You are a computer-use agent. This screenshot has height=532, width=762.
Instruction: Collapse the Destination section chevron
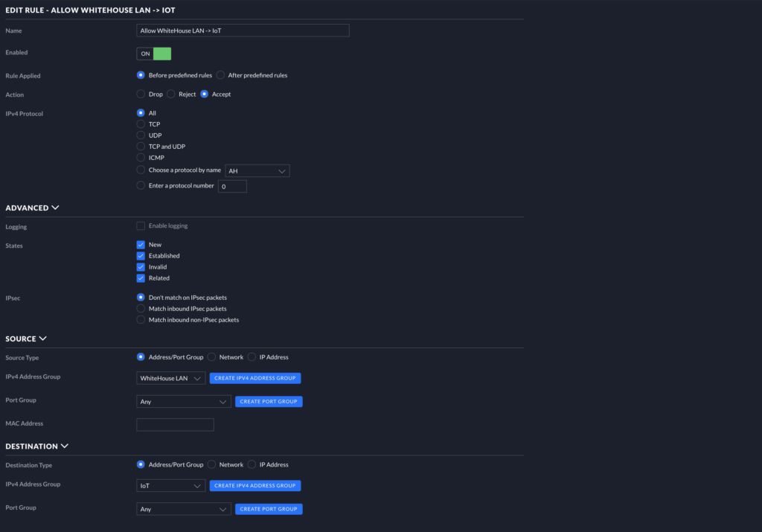pos(64,446)
